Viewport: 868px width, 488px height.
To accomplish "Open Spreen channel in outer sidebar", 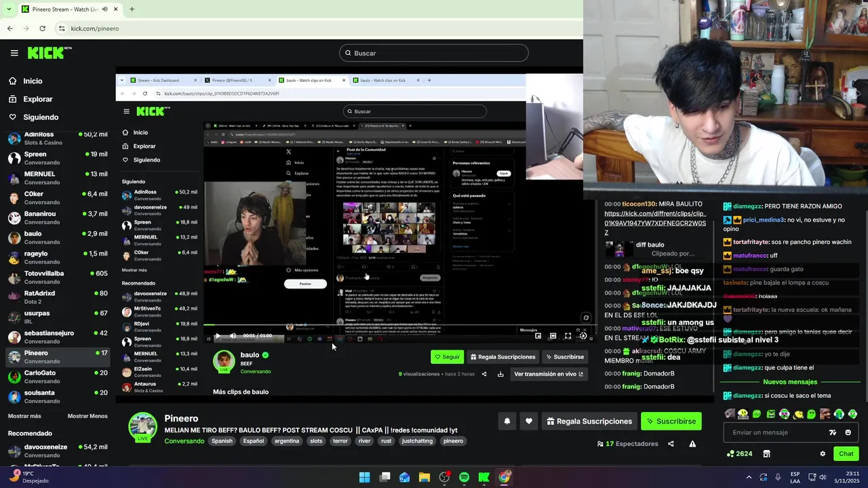I will (57, 158).
